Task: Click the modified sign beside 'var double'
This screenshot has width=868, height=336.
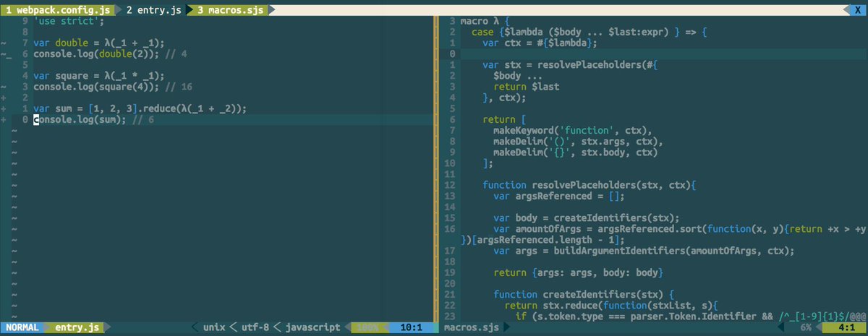Action: [x=5, y=43]
